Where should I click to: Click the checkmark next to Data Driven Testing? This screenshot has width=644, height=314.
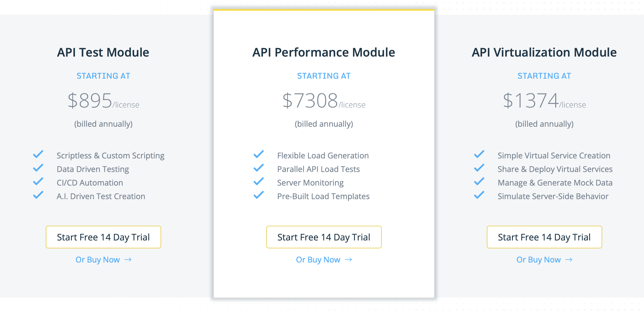pyautogui.click(x=38, y=168)
